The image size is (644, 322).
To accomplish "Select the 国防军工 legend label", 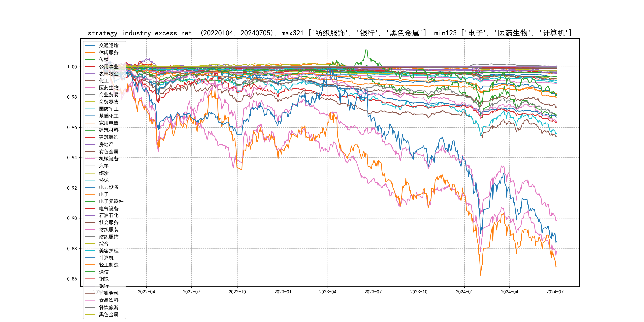I will coord(109,109).
